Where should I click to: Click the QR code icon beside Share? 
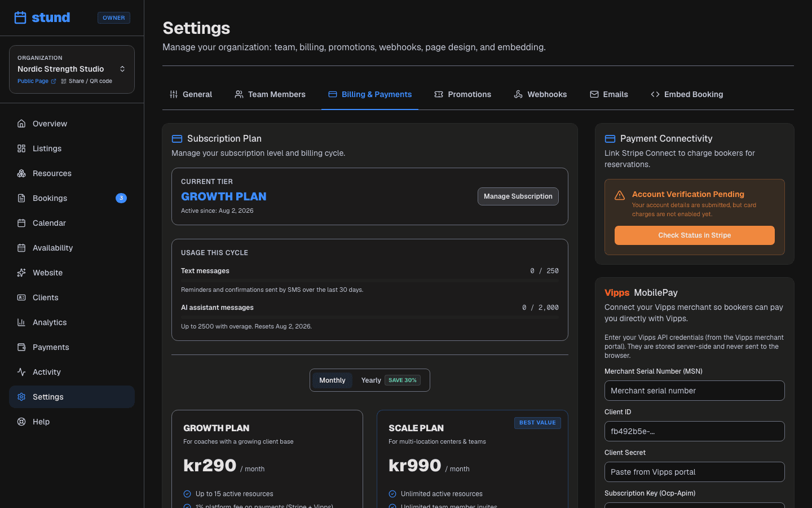tap(64, 81)
